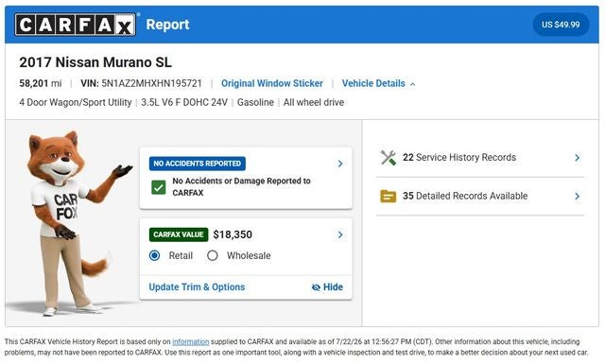Image resolution: width=605 pixels, height=364 pixels.
Task: Open the Original Window Sticker link
Action: [272, 83]
